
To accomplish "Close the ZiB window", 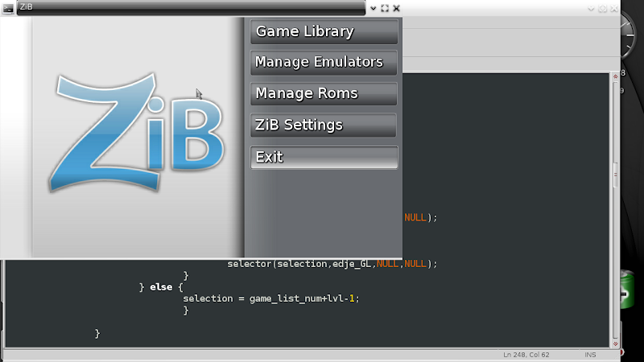I will (x=396, y=8).
